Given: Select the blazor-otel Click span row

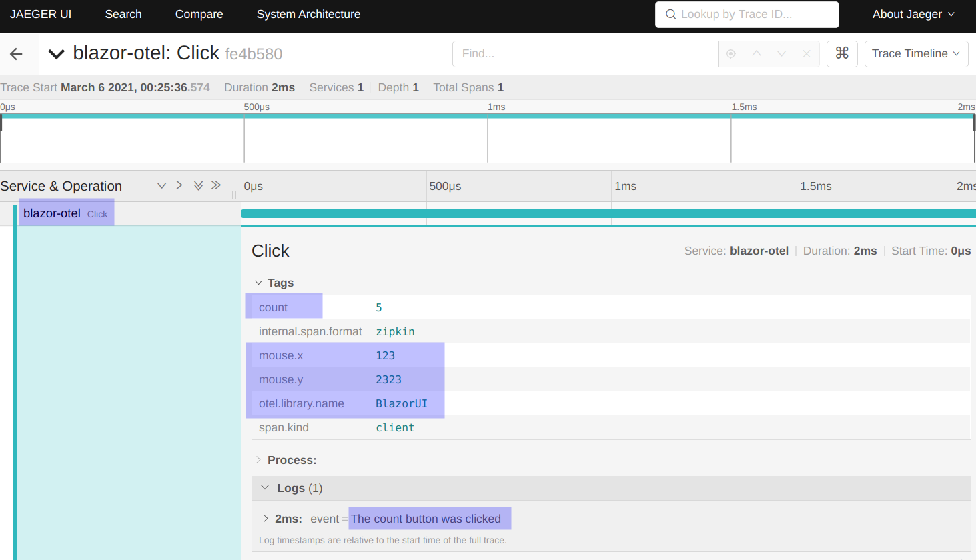Looking at the screenshot, I should point(65,213).
